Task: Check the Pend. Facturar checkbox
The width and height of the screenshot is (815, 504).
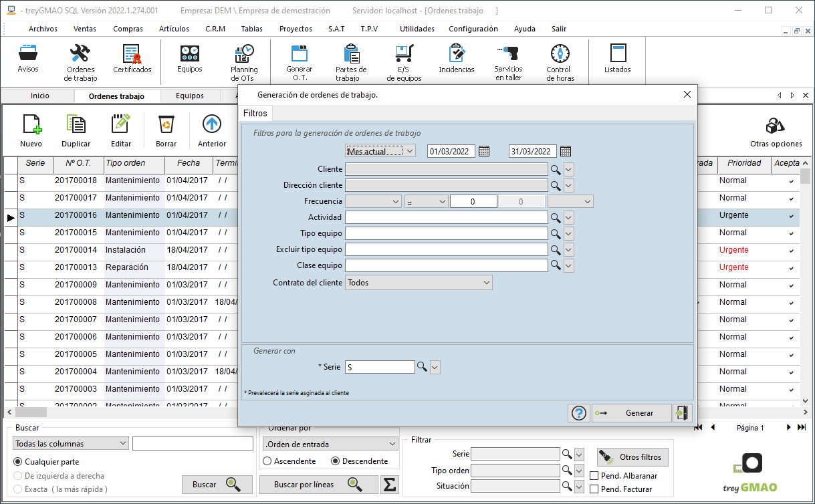Action: (x=594, y=489)
